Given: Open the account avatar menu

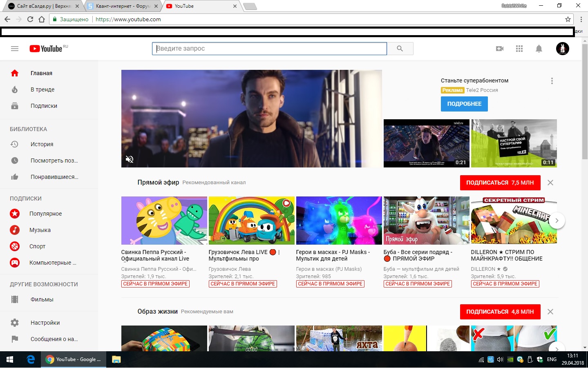Looking at the screenshot, I should [x=562, y=49].
